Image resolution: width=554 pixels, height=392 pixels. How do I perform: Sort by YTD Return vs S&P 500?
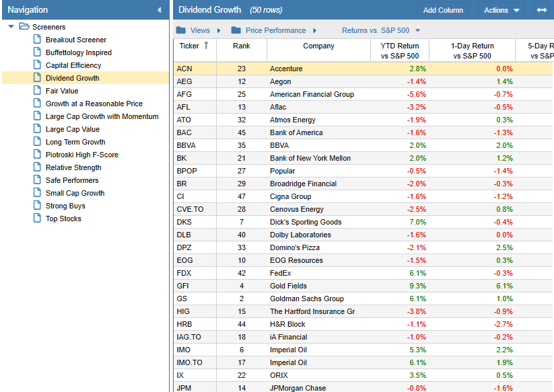click(x=400, y=51)
